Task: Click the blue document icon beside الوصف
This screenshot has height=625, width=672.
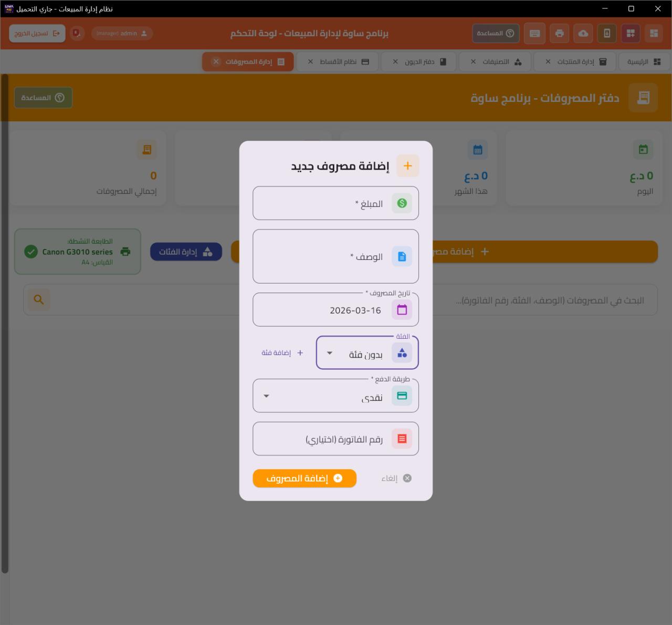Action: pos(402,256)
